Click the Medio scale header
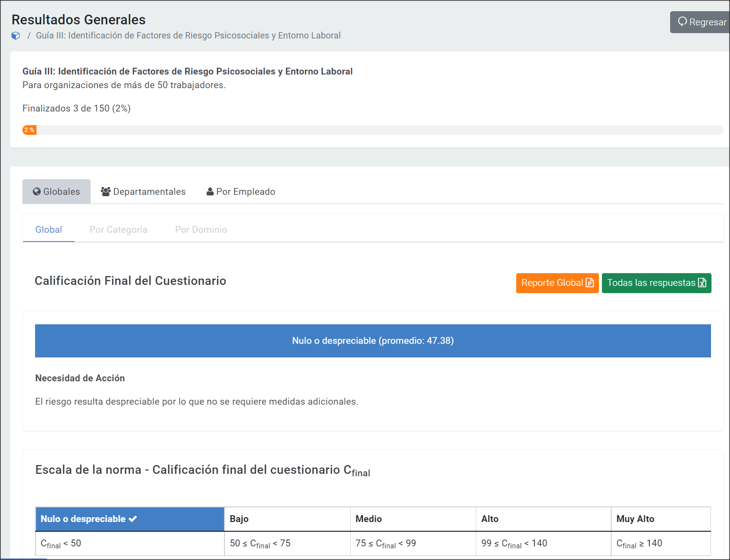Screen dimensions: 730x560 point(413,519)
